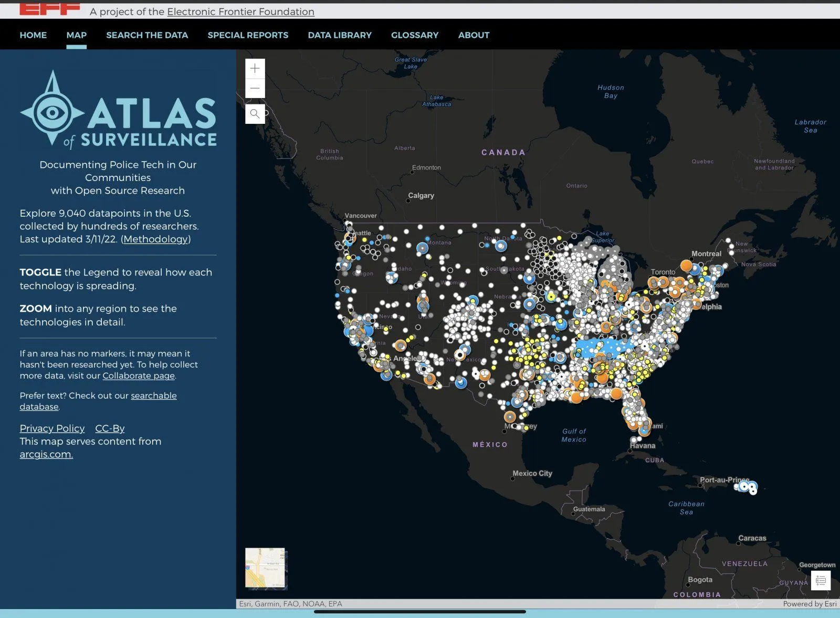Click the COLOMBIA country label
The image size is (840, 618).
click(x=697, y=594)
